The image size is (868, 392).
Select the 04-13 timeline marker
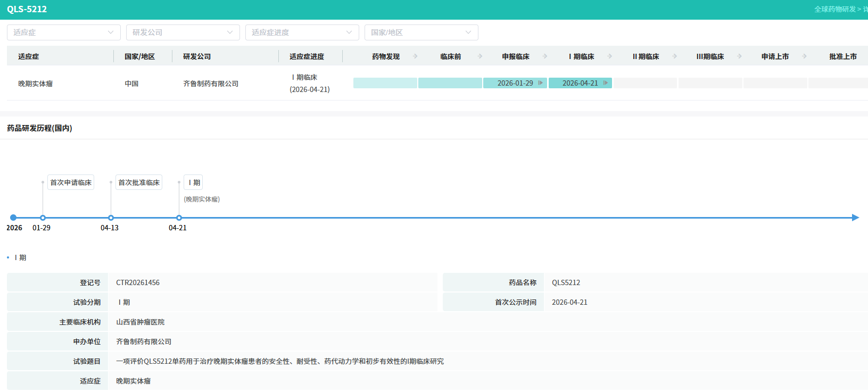click(111, 218)
